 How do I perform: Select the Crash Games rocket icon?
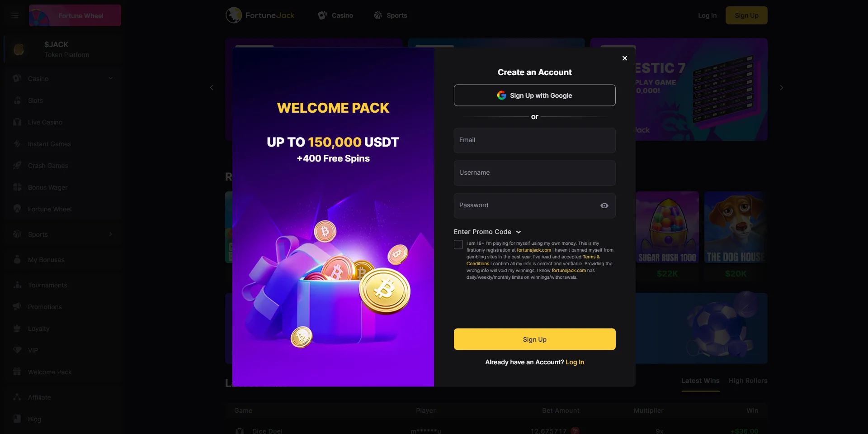(17, 166)
